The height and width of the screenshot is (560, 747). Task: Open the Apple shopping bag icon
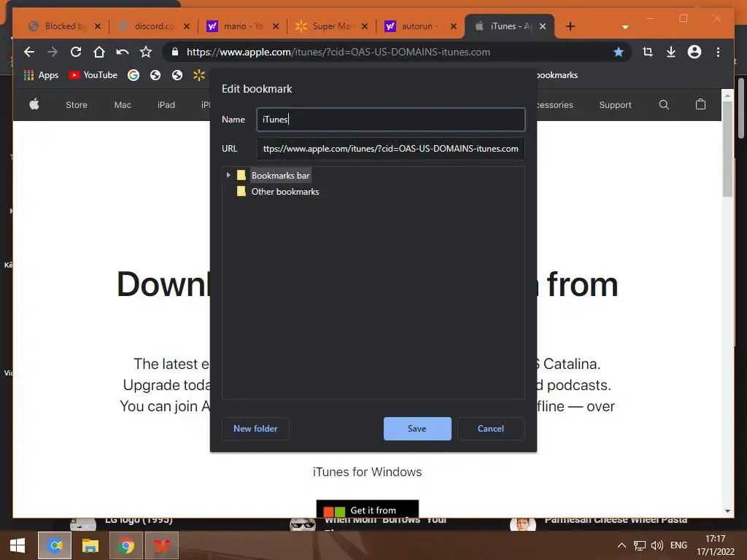[x=700, y=104]
